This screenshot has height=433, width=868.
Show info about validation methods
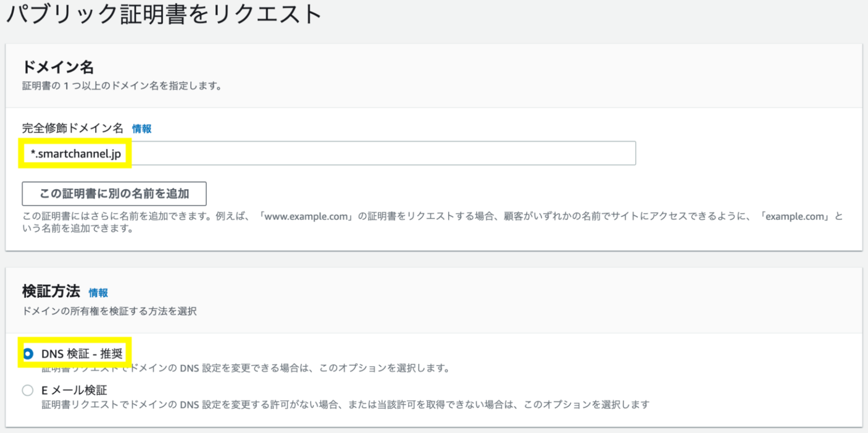pos(97,293)
